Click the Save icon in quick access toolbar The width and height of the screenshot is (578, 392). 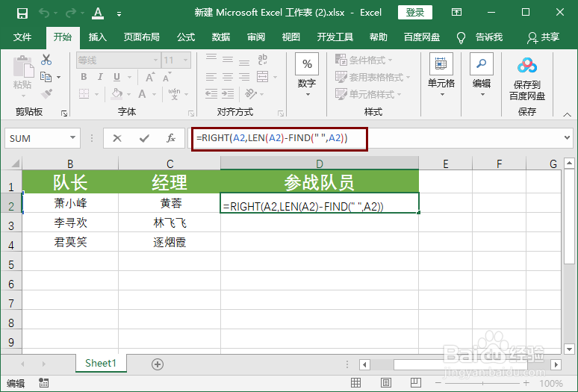(x=22, y=13)
